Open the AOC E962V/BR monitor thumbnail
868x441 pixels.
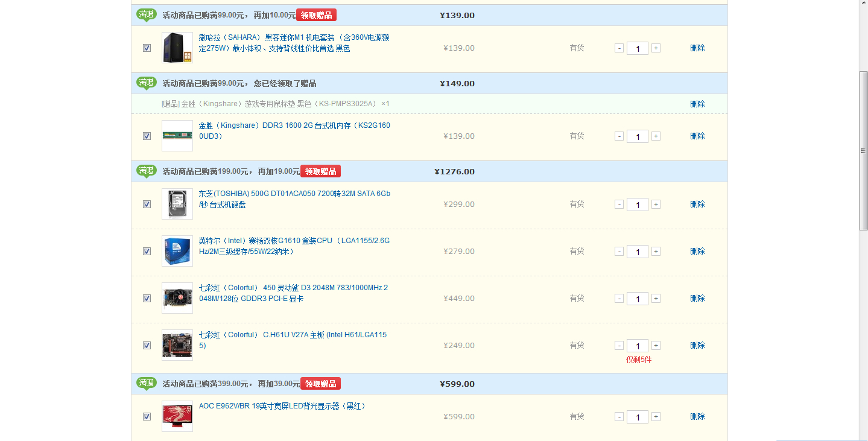tap(177, 416)
